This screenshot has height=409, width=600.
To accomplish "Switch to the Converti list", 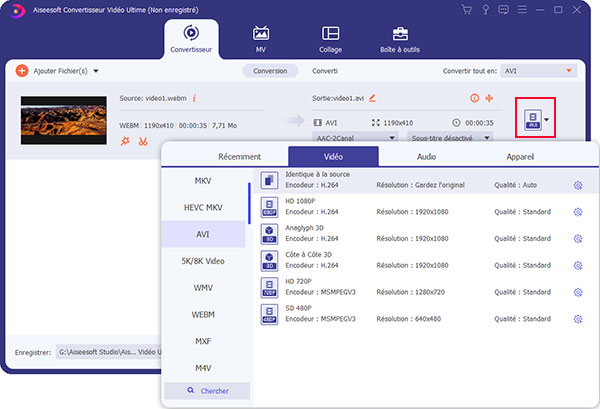I will [324, 71].
